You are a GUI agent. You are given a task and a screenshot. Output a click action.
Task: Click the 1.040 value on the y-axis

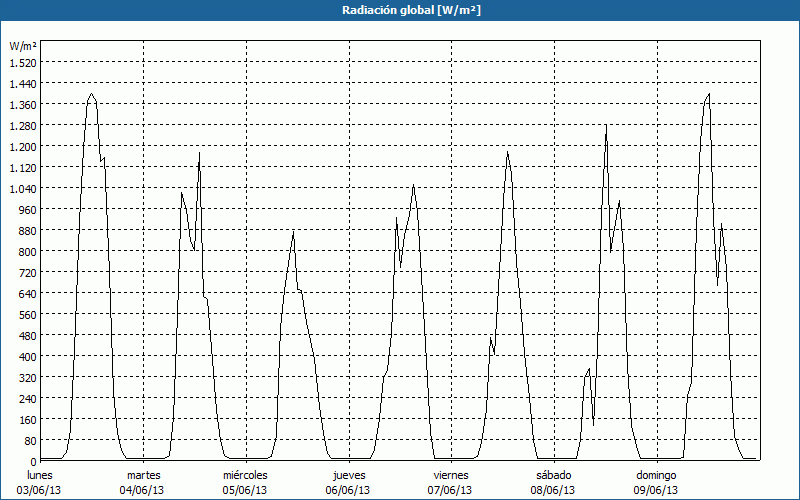click(x=22, y=188)
